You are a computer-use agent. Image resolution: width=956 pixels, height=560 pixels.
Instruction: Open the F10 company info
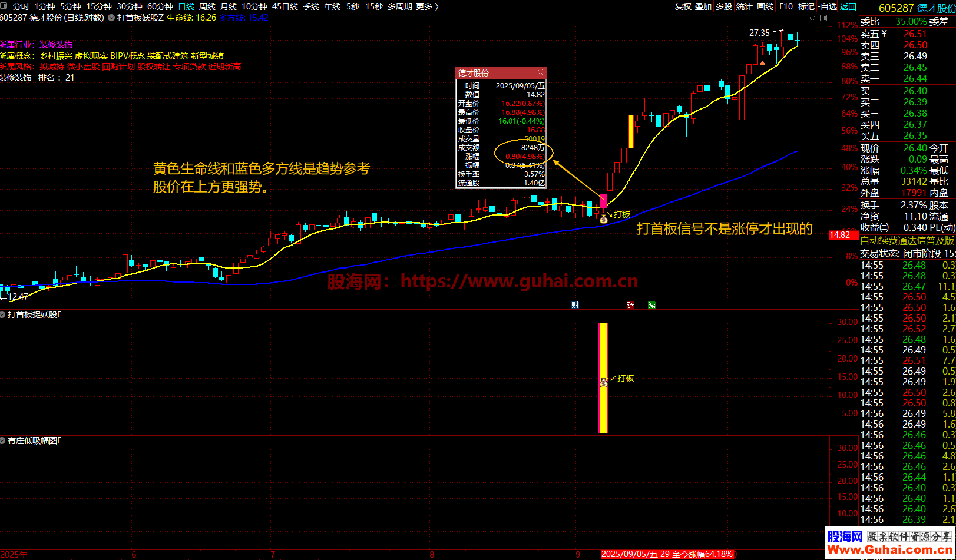click(x=786, y=6)
